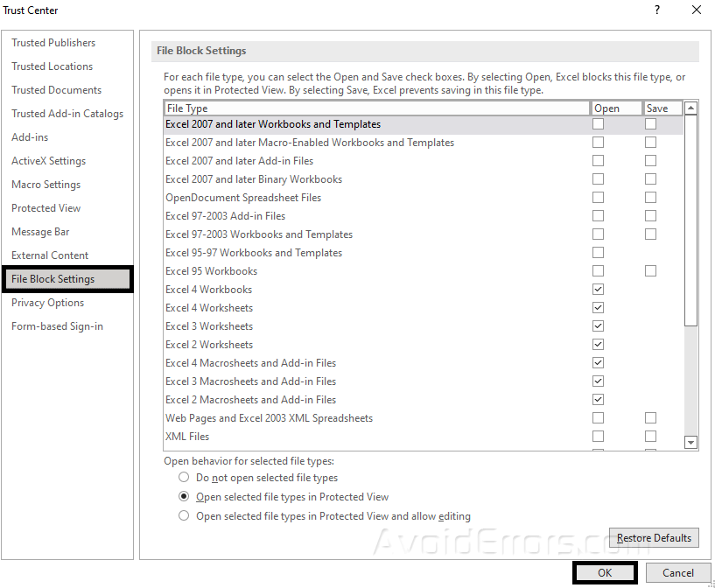715x588 pixels.
Task: Confirm settings with OK button
Action: 605,573
